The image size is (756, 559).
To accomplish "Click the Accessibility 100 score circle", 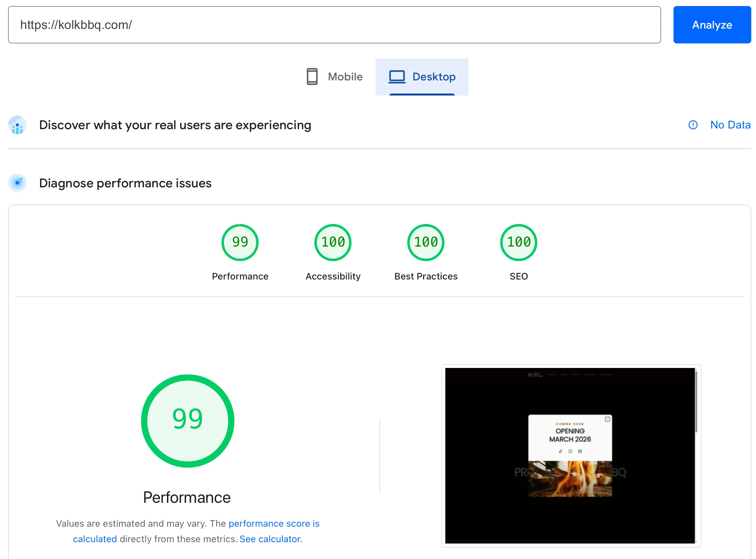I will click(333, 242).
